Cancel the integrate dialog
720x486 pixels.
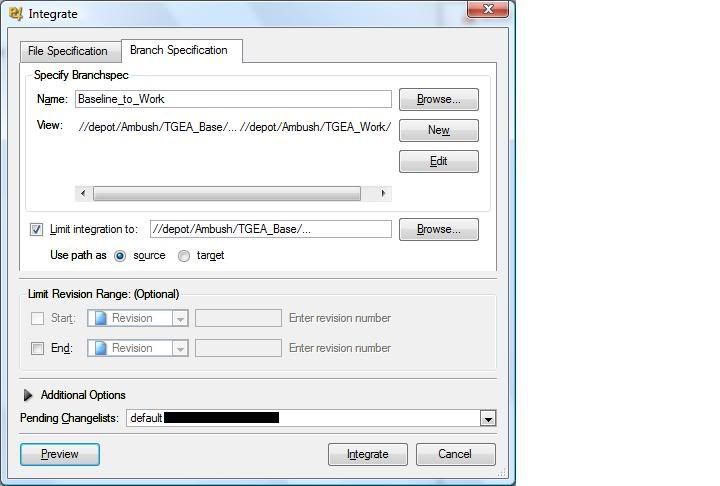455,454
